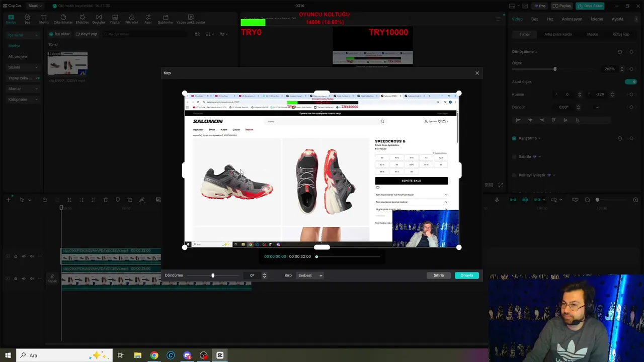This screenshot has height=362, width=644.
Task: Hide the upper timeline track with eye icon
Action: [x=24, y=256]
